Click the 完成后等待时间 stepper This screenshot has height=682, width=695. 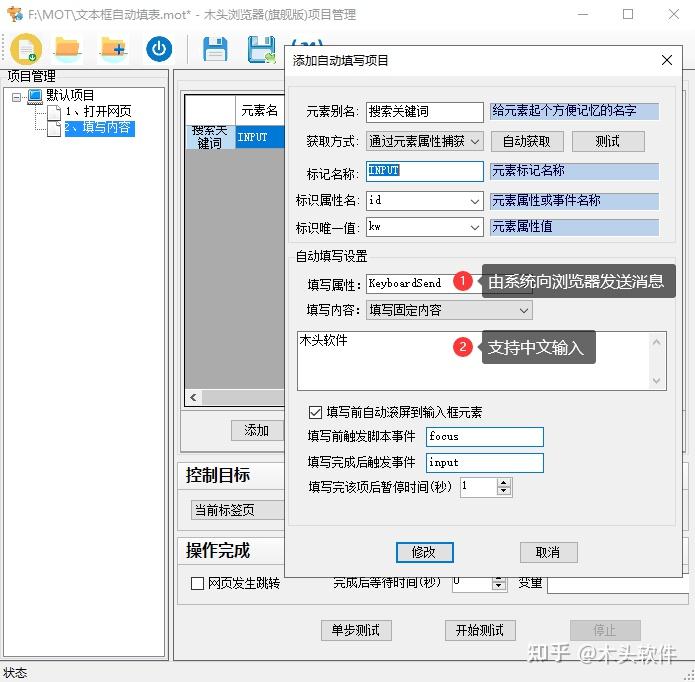coord(499,584)
